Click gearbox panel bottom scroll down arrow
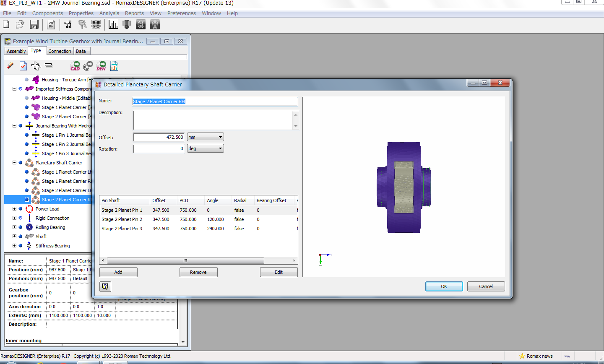The height and width of the screenshot is (364, 604). coord(183,342)
